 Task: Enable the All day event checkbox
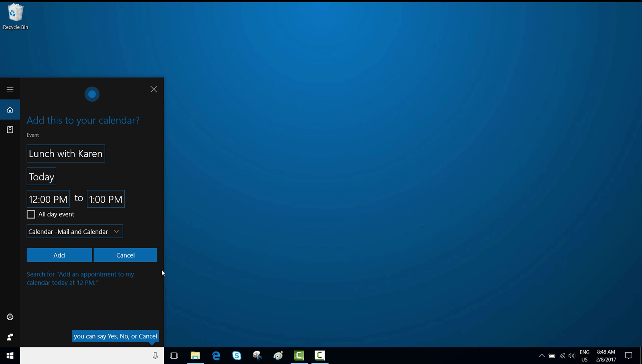[31, 214]
